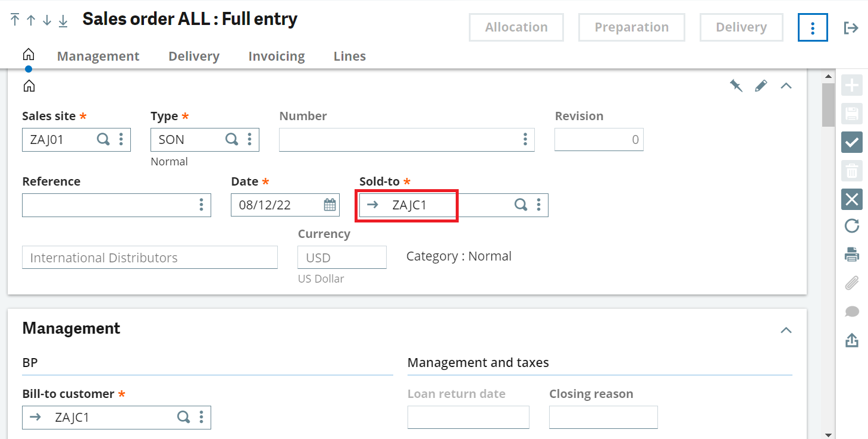Cancel changes using the X icon
Viewport: 868px width, 439px height.
point(851,199)
